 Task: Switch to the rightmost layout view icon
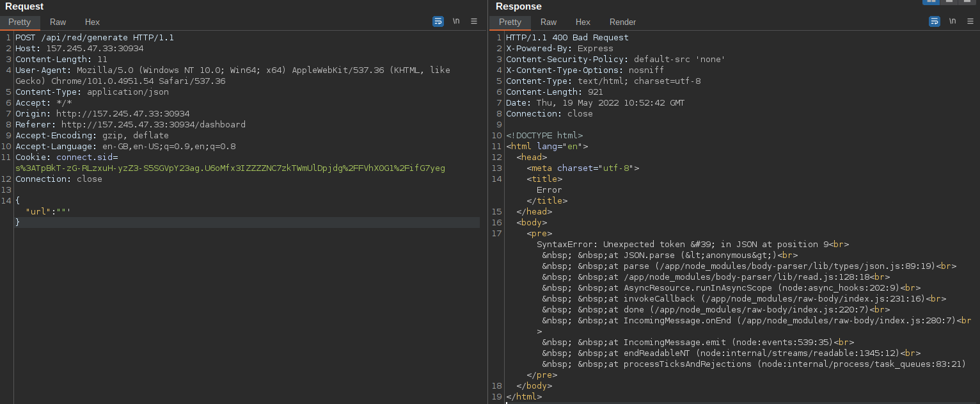[x=966, y=2]
